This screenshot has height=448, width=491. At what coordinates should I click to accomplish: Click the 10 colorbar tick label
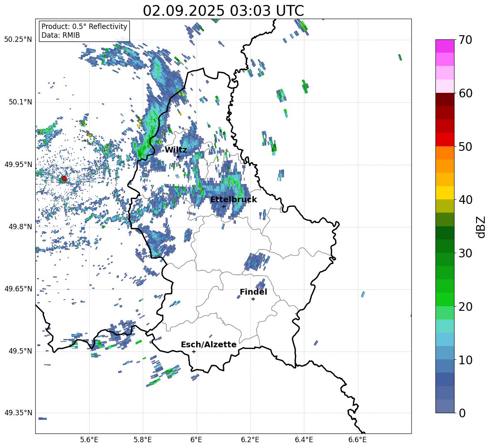click(465, 360)
